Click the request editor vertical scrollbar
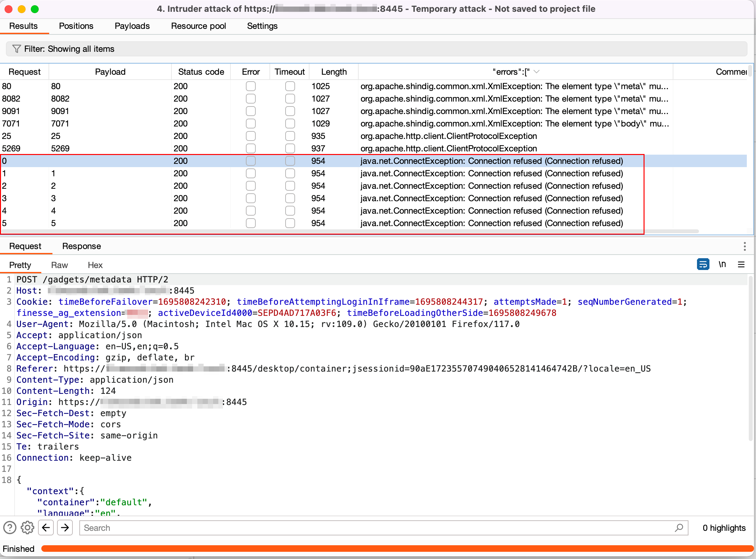Screen dimensions: 756x559 750,359
